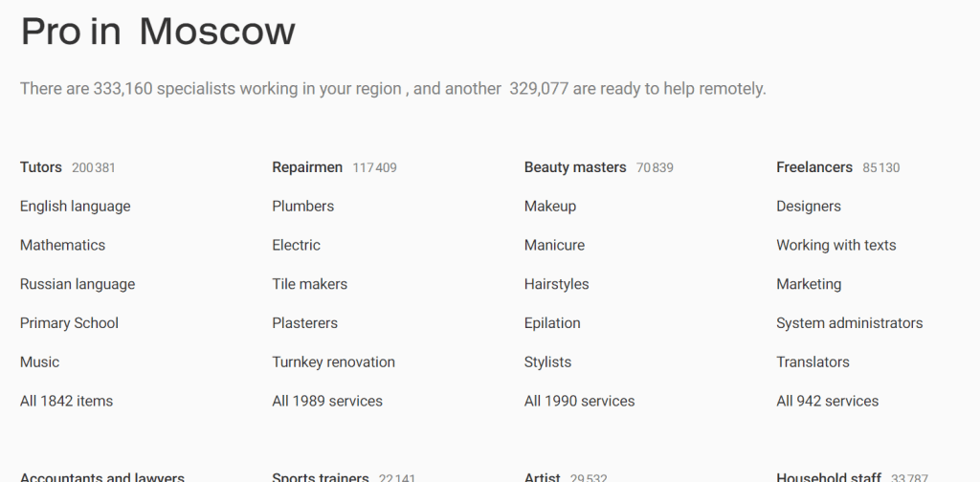980x482 pixels.
Task: Choose Primary School tutoring
Action: point(69,323)
